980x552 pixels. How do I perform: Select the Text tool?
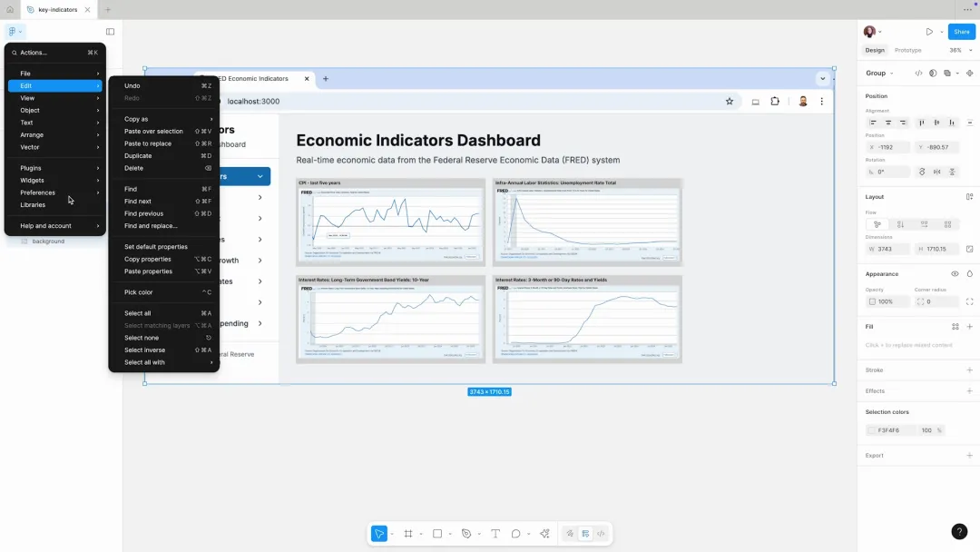pos(495,534)
